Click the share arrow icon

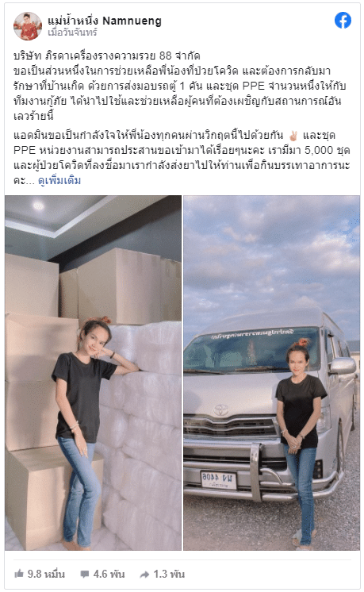coord(144,575)
